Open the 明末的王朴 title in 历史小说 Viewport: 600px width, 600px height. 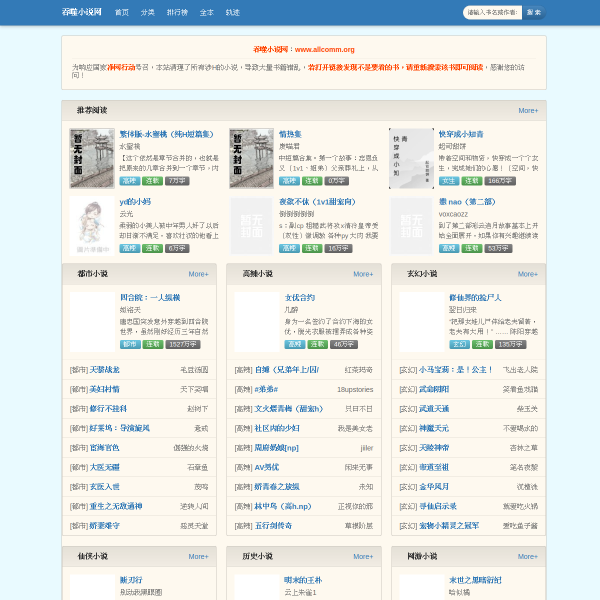point(303,580)
